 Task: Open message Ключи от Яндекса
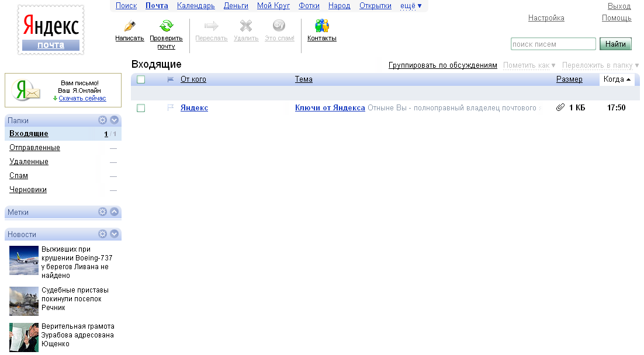tap(330, 107)
